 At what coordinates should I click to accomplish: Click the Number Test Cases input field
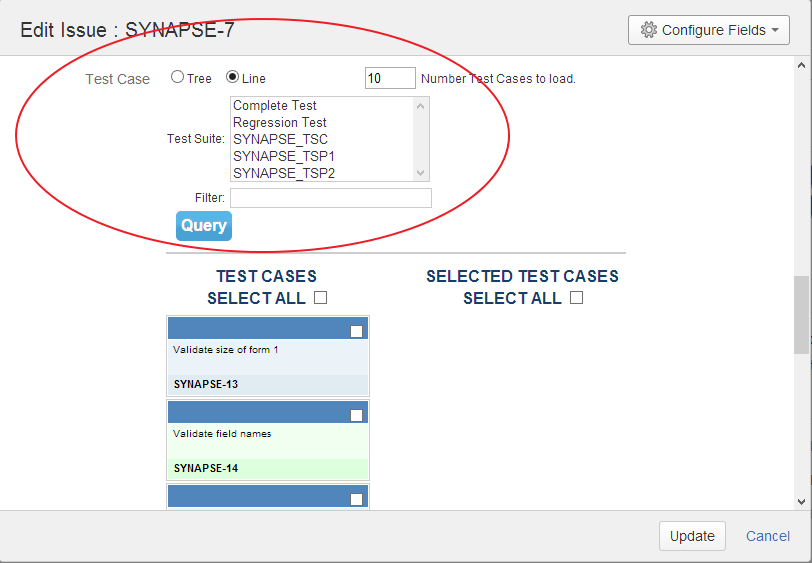390,78
